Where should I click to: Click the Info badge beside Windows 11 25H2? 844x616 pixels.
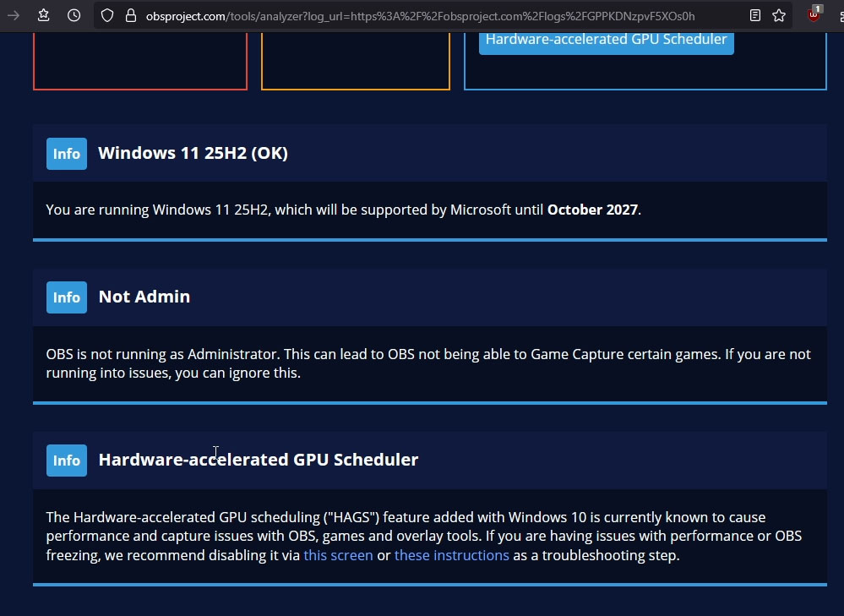click(x=67, y=154)
